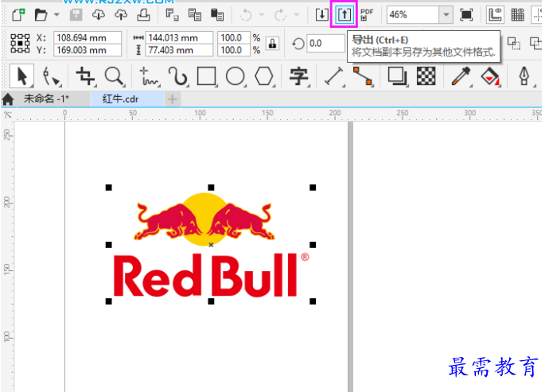The width and height of the screenshot is (545, 392).
Task: Select the Crop tool
Action: (85, 76)
